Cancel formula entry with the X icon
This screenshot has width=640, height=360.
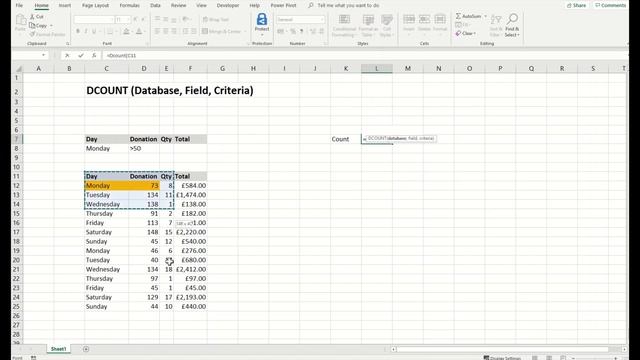coord(67,56)
